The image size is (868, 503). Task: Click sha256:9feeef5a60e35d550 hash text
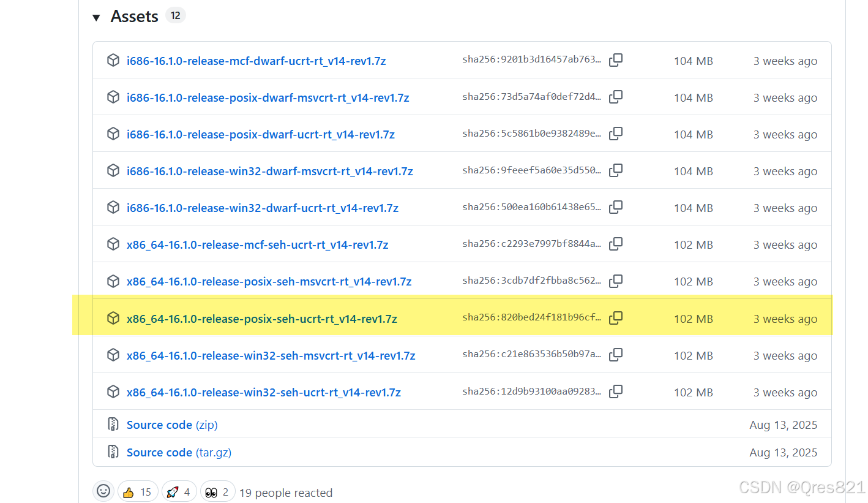click(532, 170)
